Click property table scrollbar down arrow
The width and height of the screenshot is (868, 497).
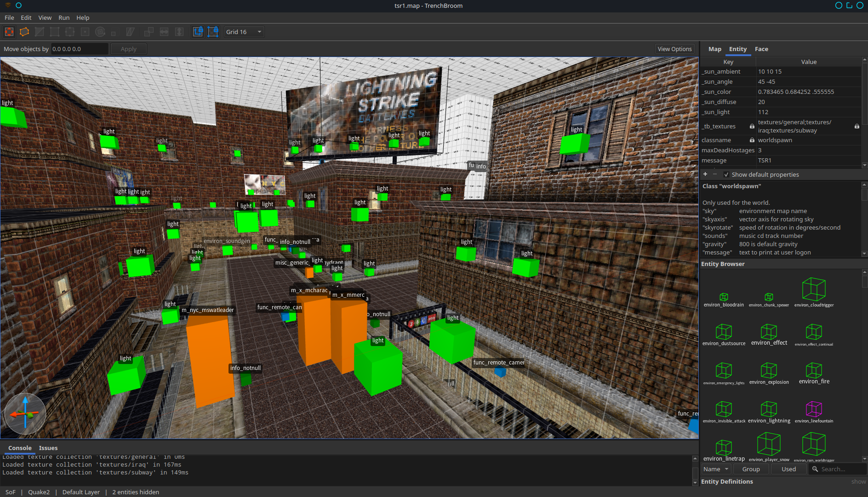click(x=864, y=165)
